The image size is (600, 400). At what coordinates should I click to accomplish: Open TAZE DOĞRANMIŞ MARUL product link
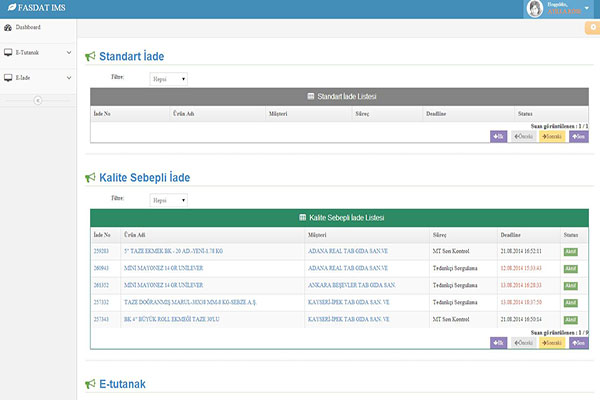click(190, 302)
